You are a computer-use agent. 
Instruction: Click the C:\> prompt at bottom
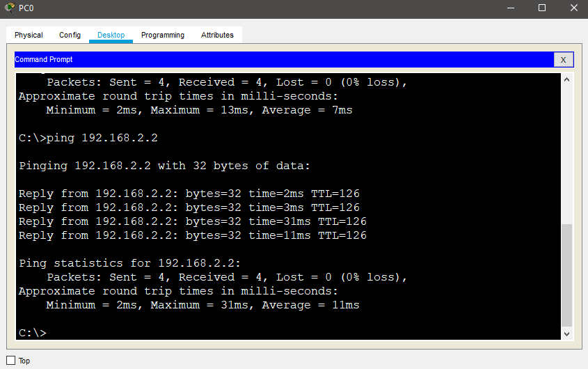33,333
